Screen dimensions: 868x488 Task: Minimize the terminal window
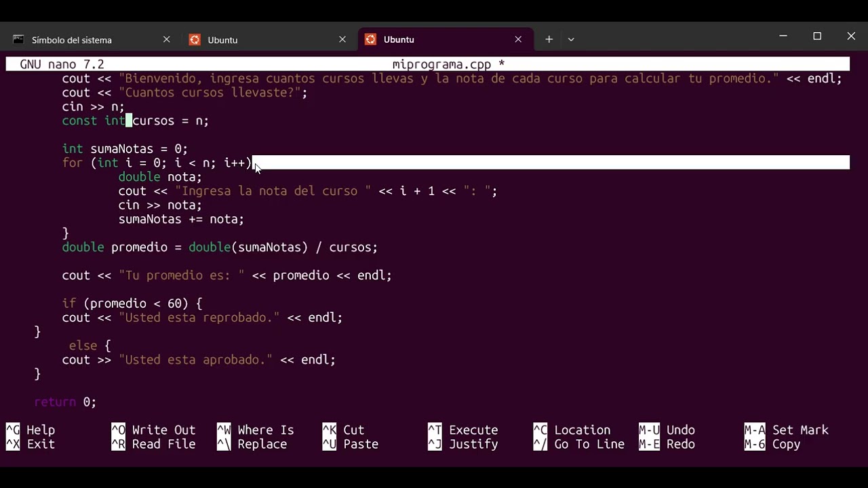pyautogui.click(x=783, y=36)
